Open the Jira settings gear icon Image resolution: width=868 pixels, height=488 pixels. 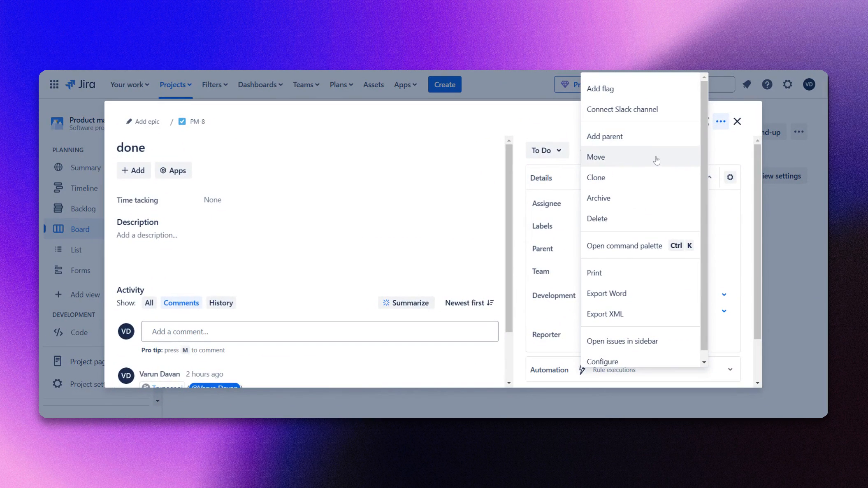788,84
